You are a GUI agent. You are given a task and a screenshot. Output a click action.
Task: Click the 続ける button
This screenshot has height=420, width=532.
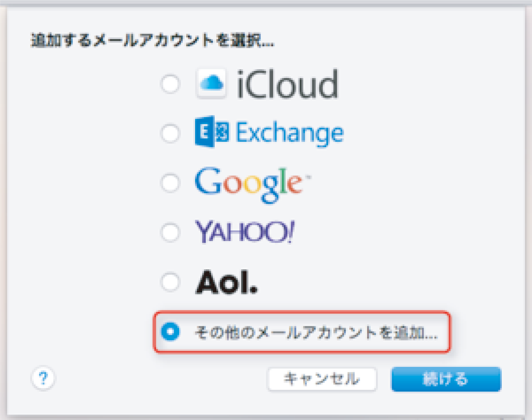pyautogui.click(x=446, y=379)
